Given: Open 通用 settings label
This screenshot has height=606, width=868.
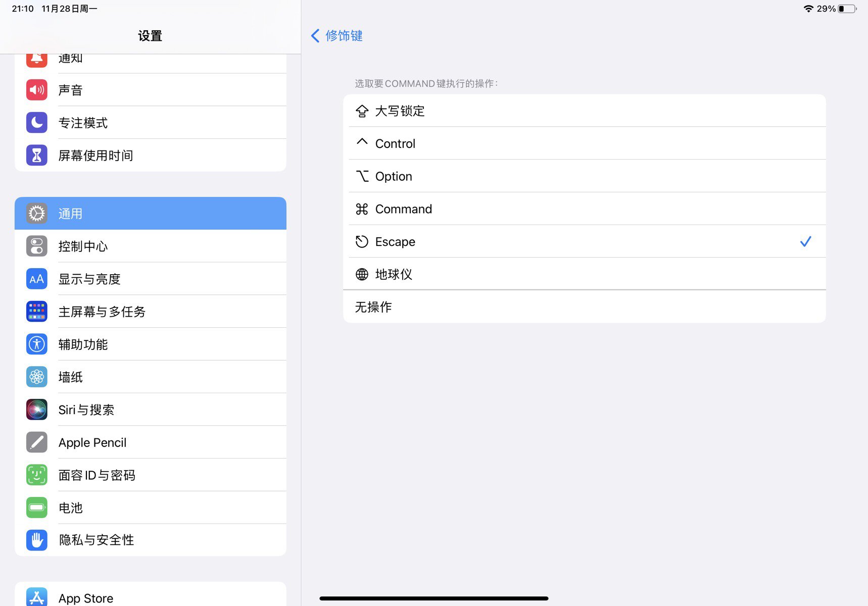Looking at the screenshot, I should (70, 214).
